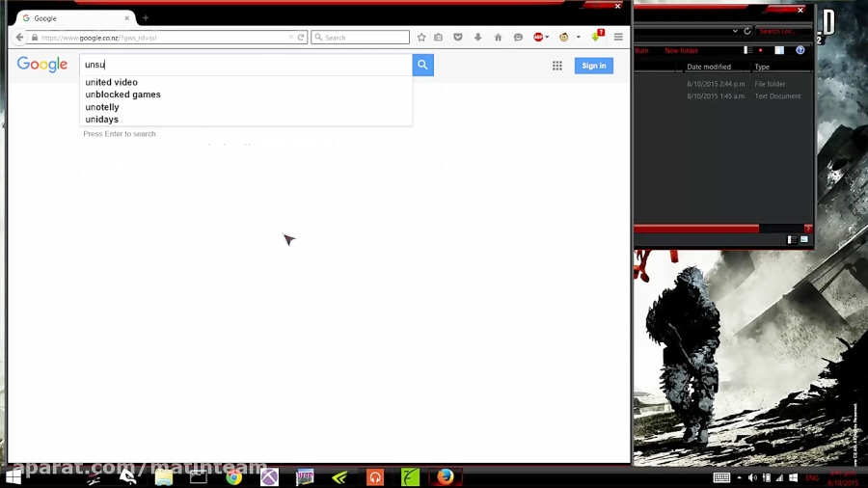Refresh the Explorer address bar
The image size is (868, 488).
tap(746, 31)
